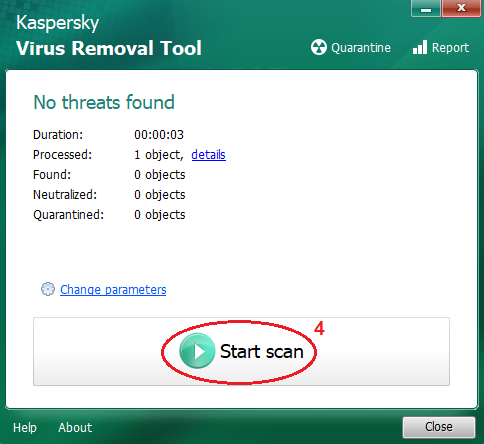Open the About link in the footer
The height and width of the screenshot is (444, 484).
[75, 427]
